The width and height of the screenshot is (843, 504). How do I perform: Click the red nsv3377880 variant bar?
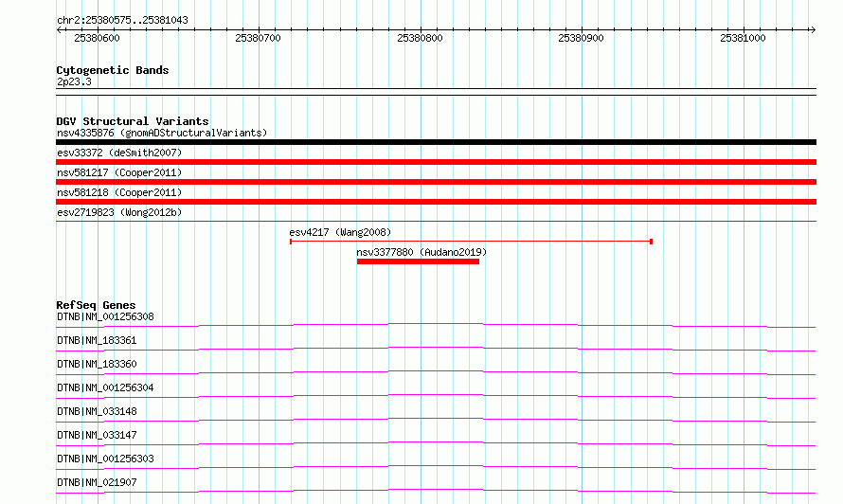tap(418, 261)
